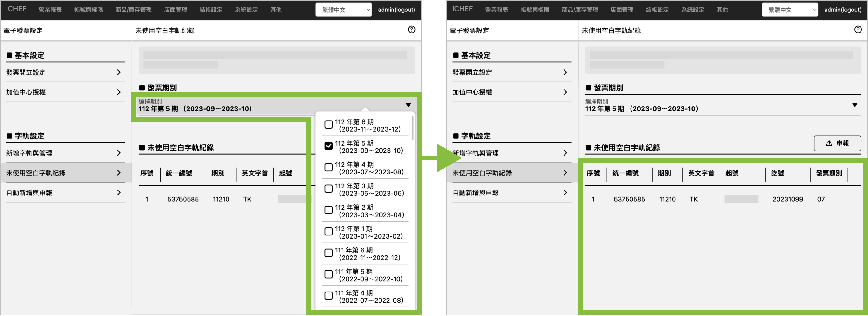Screen dimensions: 868x316
Task: Click the upload icon on the 申報 button
Action: 829,143
